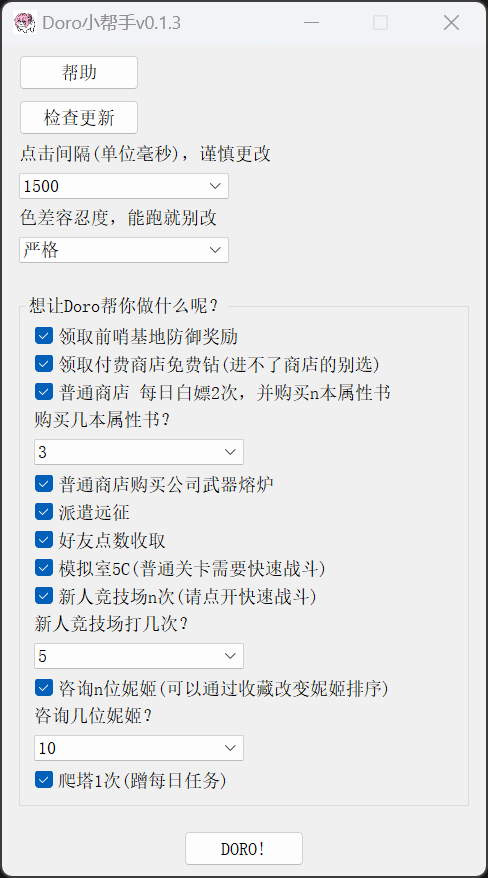
Task: Open the 严格 color tolerance dropdown
Action: (124, 250)
